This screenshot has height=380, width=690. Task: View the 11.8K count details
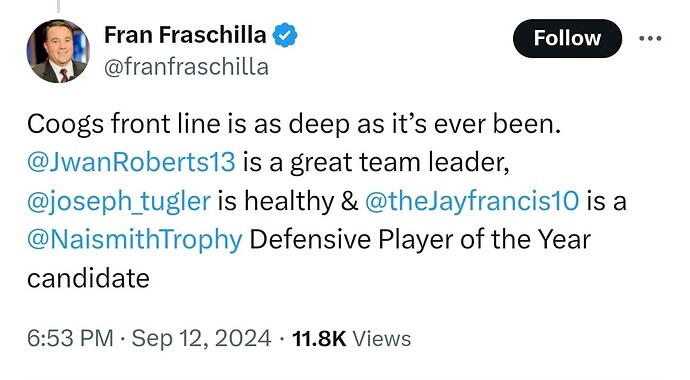pyautogui.click(x=319, y=338)
